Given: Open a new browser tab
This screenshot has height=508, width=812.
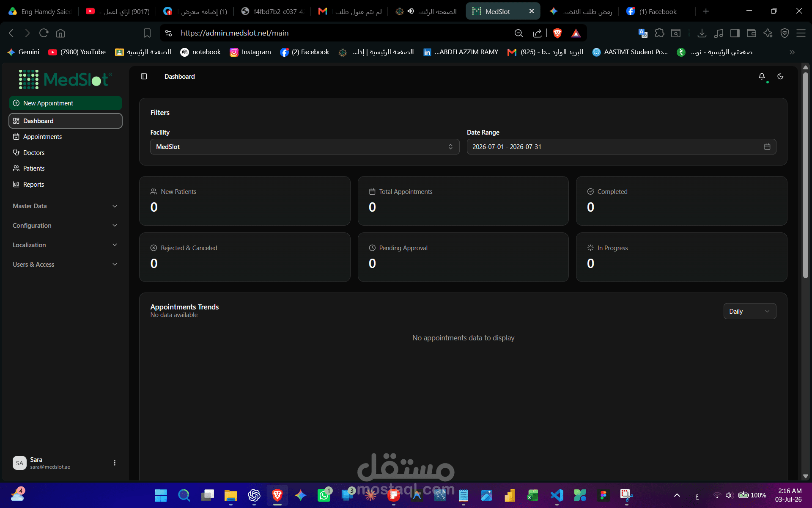Looking at the screenshot, I should click(x=706, y=11).
